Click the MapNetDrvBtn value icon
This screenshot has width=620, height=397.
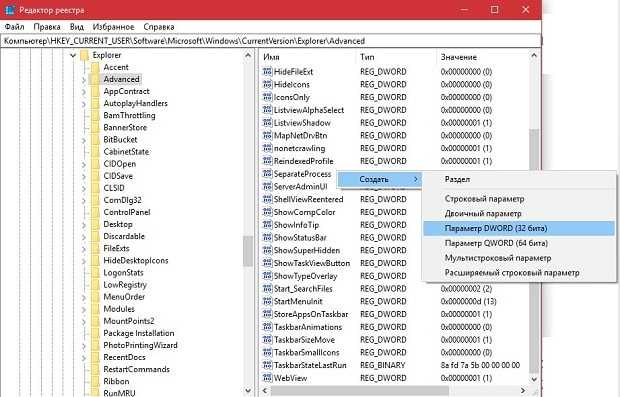[x=267, y=136]
